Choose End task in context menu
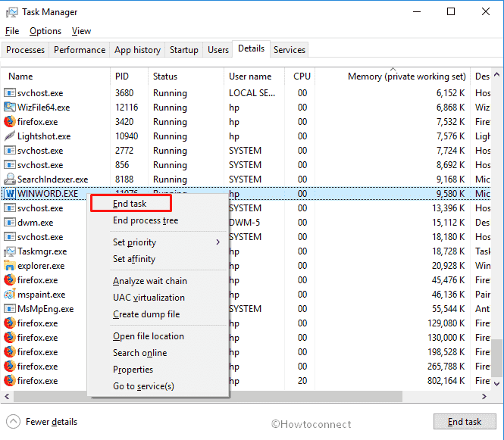This screenshot has width=504, height=440. coord(131,204)
